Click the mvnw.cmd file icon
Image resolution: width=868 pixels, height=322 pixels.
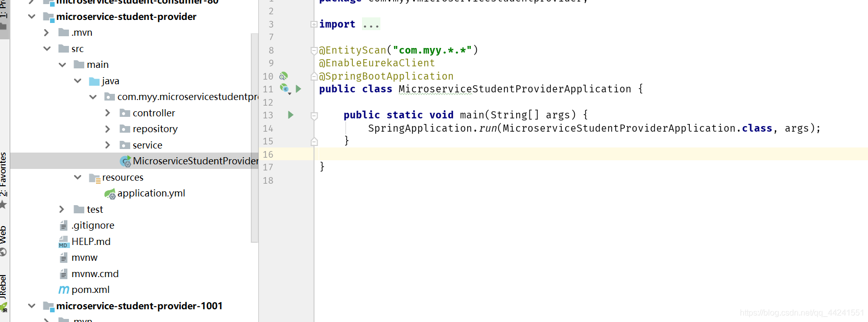63,274
